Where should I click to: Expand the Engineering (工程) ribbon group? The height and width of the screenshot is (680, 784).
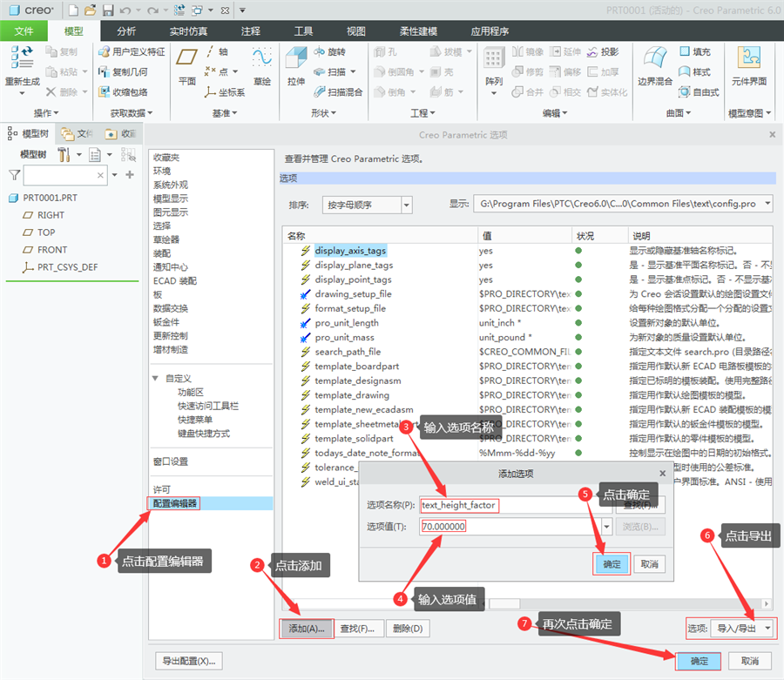(x=422, y=113)
